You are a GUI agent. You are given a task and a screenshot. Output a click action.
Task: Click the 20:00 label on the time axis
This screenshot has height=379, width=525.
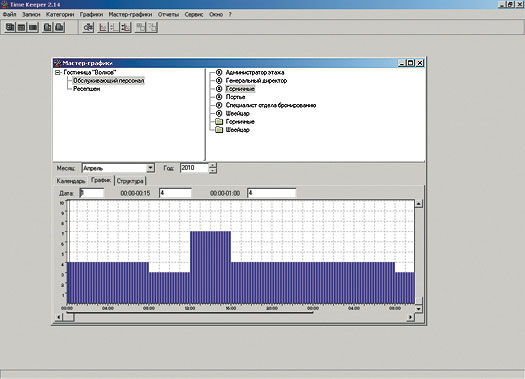[x=272, y=308]
